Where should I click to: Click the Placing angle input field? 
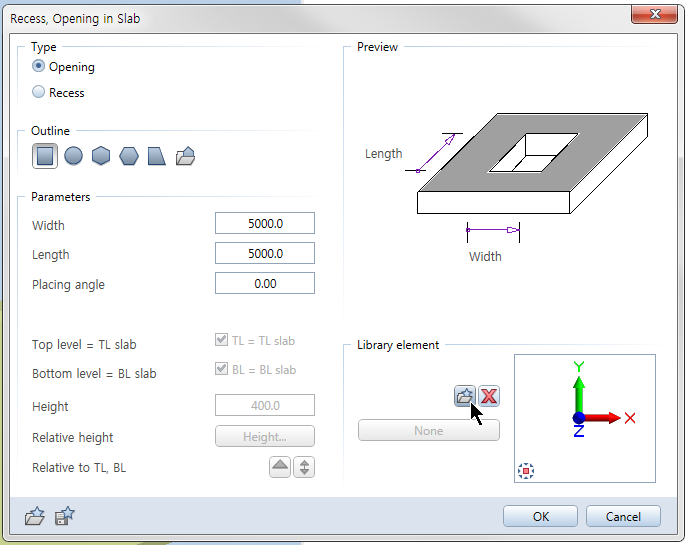265,284
